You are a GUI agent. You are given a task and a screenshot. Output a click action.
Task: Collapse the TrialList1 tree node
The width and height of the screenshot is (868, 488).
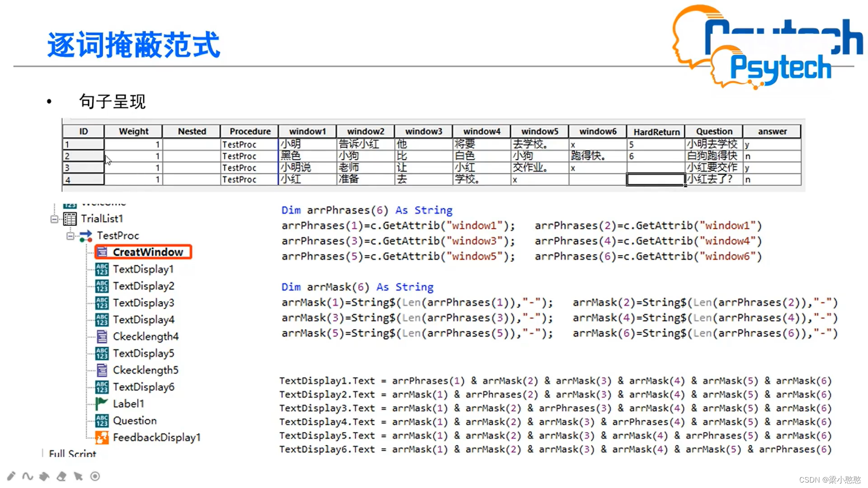tap(54, 219)
